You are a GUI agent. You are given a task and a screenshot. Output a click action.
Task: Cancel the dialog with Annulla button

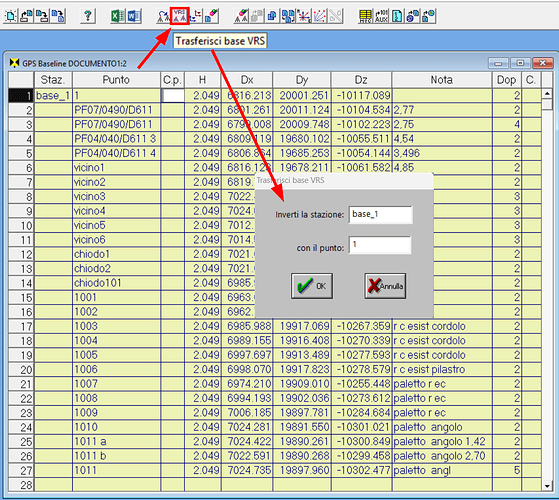[x=385, y=286]
